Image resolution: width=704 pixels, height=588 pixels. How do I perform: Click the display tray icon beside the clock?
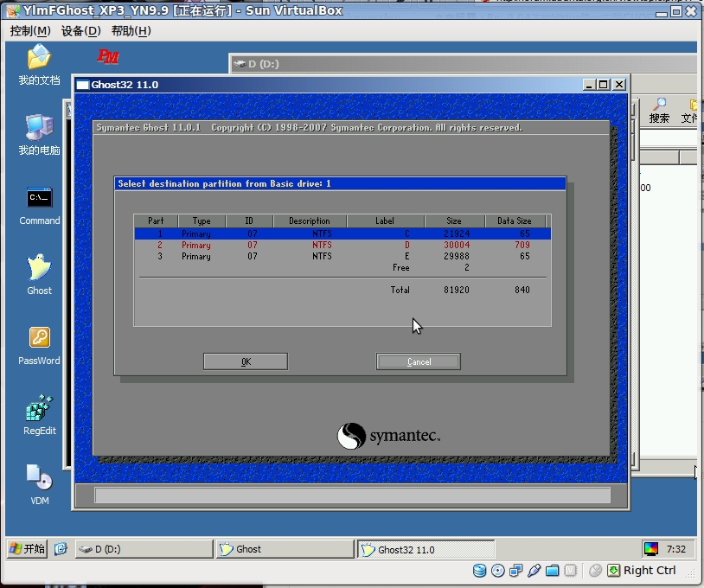650,548
